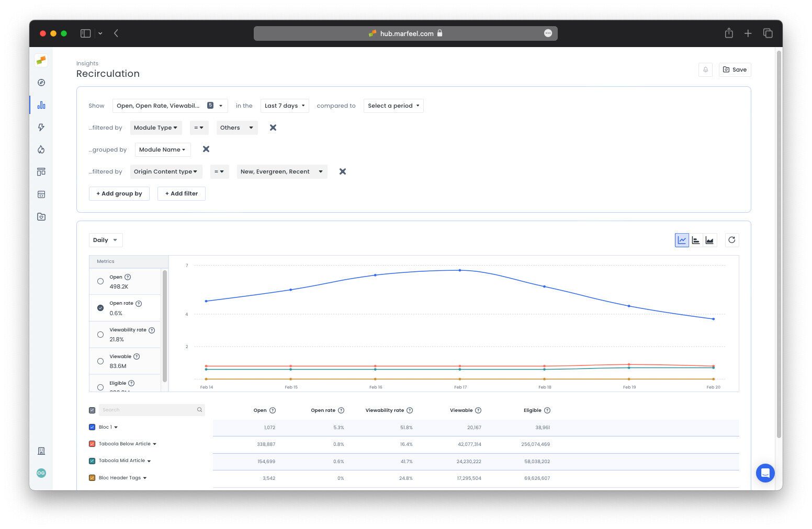Uncheck the Bloc 1 series checkbox
The height and width of the screenshot is (529, 812).
click(92, 427)
